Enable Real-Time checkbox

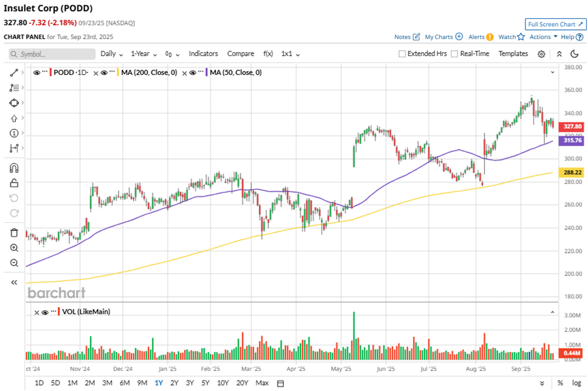(454, 54)
